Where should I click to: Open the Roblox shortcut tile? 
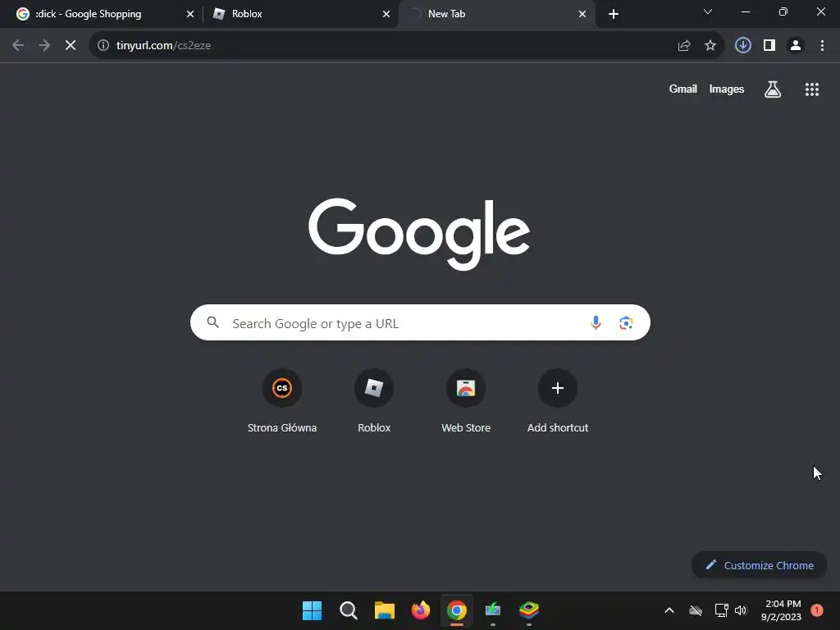[x=374, y=402]
